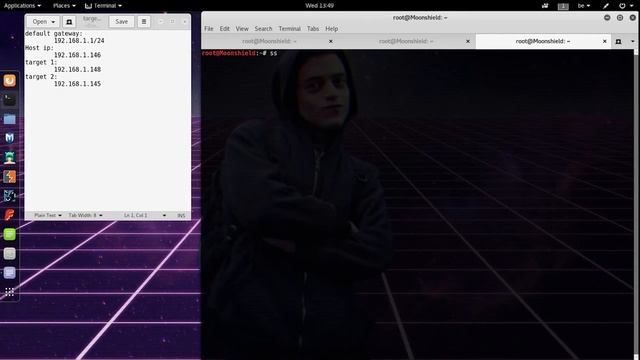Expand the Open dropdown in text editor
Image resolution: width=640 pixels, height=360 pixels.
coord(43,22)
